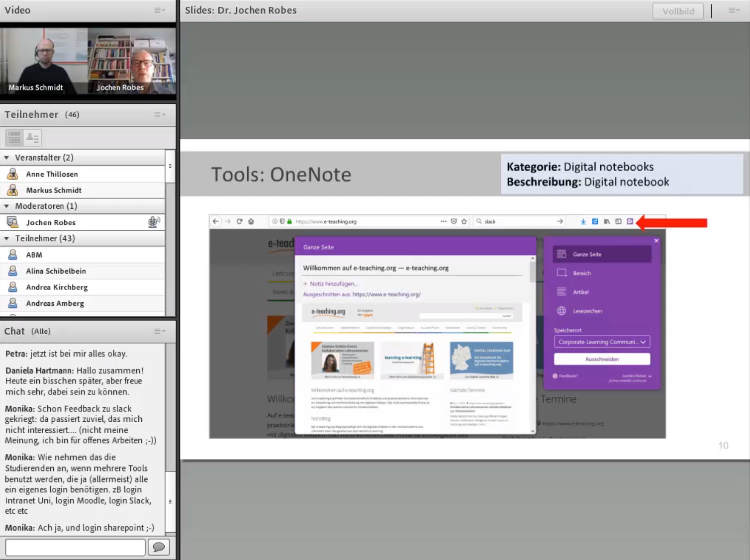Select host Markus Schmidt in list
Image resolution: width=750 pixels, height=560 pixels.
(x=83, y=190)
